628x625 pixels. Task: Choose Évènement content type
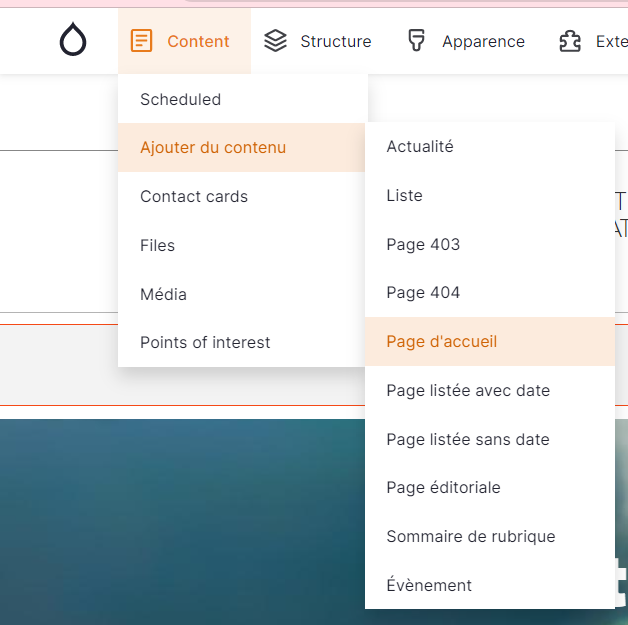[x=429, y=586]
